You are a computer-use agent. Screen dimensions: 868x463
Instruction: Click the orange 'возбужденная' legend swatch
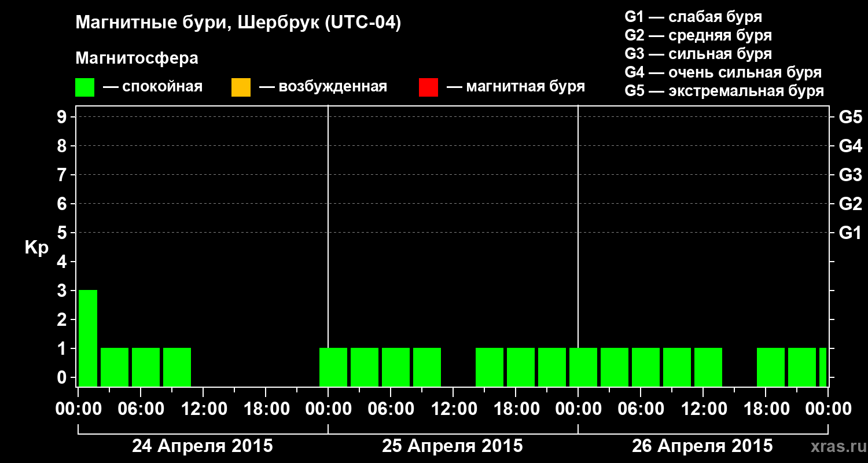(241, 87)
